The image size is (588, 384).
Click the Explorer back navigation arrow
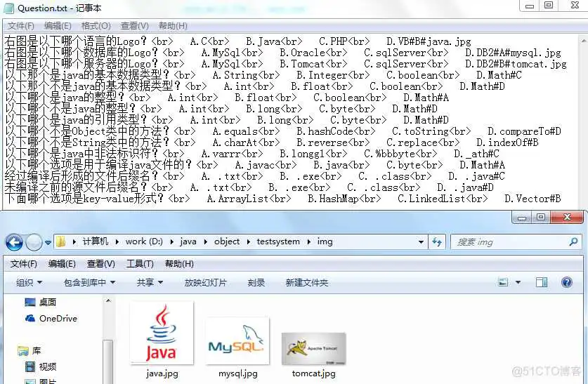pyautogui.click(x=14, y=242)
